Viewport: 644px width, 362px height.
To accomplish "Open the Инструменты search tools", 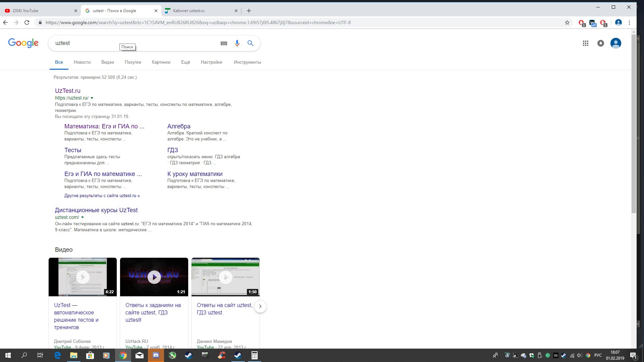I will 247,62.
